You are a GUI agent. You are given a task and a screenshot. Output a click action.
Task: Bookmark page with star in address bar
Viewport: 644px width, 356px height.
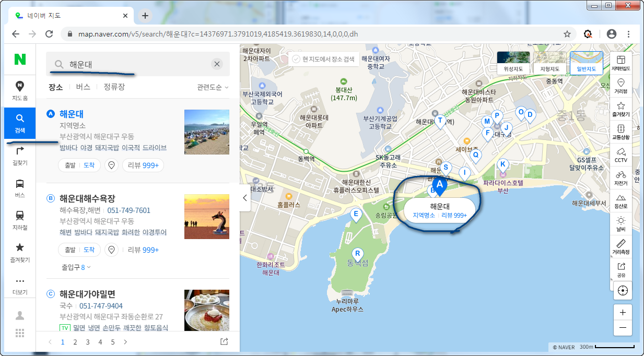pyautogui.click(x=567, y=34)
